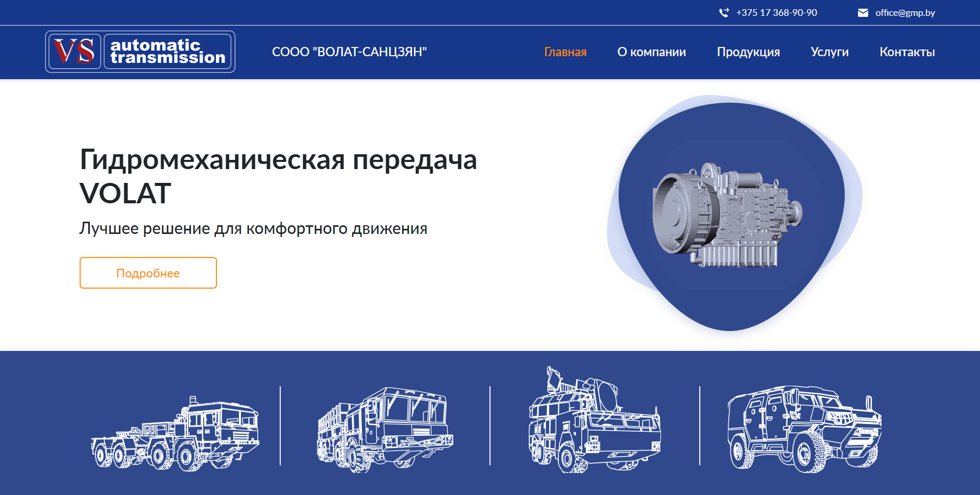The height and width of the screenshot is (495, 980).
Task: Click the automatic transmission logo text
Action: pyautogui.click(x=168, y=52)
